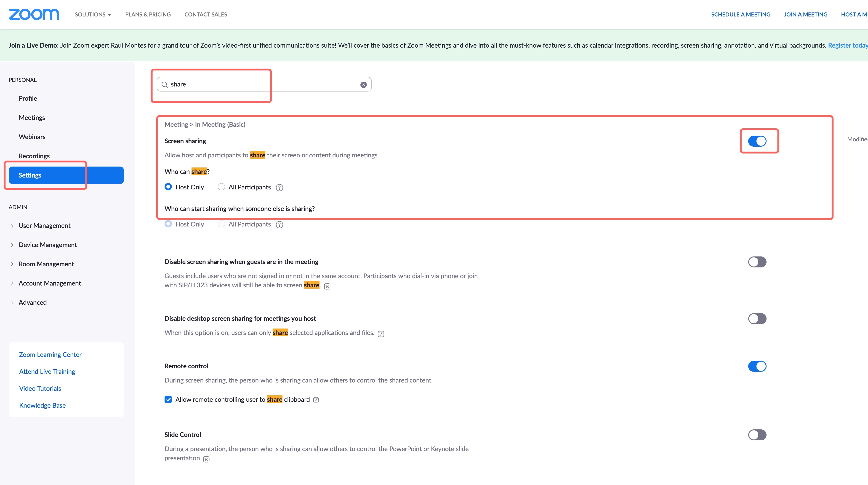Uncheck Allow remote controlling user to share clipboard
The image size is (868, 485).
pyautogui.click(x=168, y=399)
